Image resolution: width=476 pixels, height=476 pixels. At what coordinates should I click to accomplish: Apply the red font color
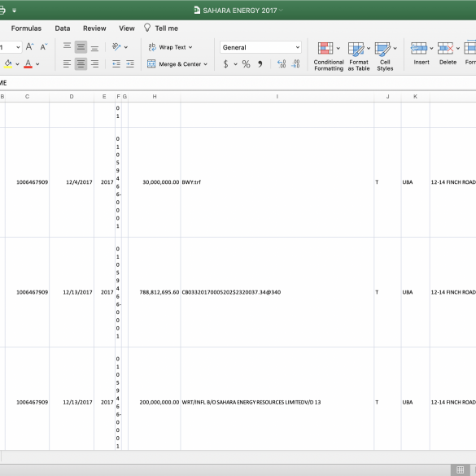click(x=28, y=63)
